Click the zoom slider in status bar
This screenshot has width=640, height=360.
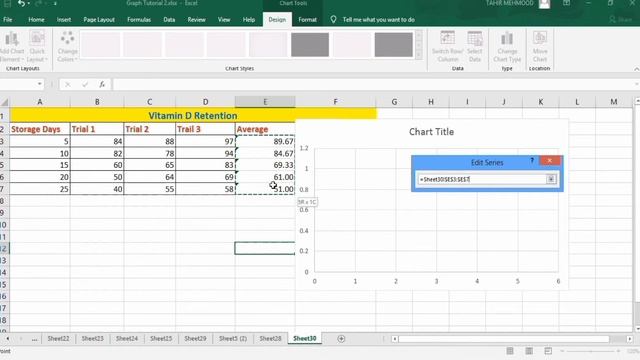(x=591, y=351)
